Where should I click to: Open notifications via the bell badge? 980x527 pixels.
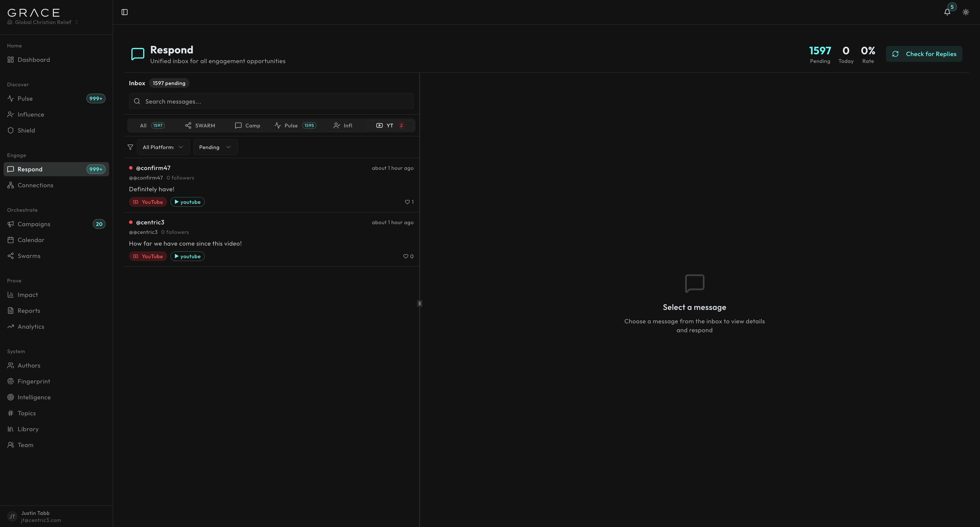click(947, 12)
